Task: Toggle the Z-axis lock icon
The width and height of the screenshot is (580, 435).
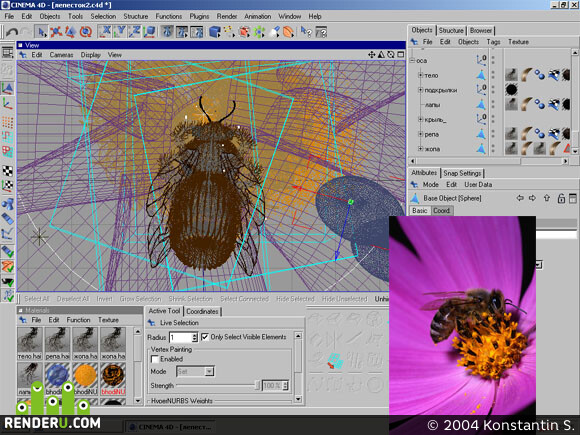Action: (x=135, y=32)
